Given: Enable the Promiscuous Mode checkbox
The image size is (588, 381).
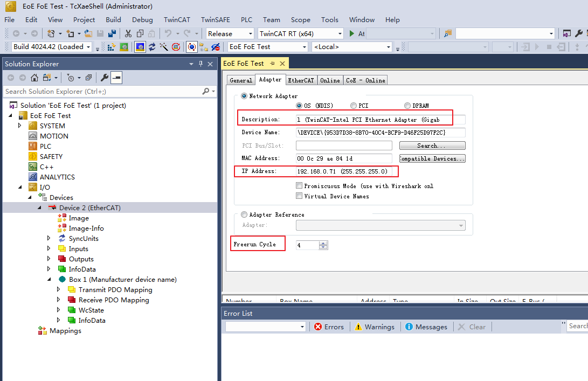Looking at the screenshot, I should click(299, 185).
